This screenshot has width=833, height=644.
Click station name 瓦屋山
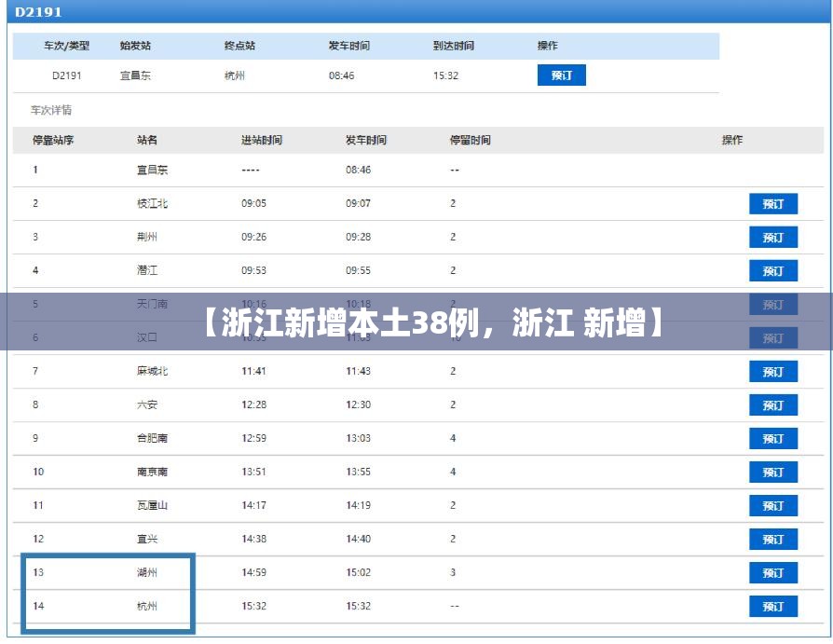coord(152,505)
